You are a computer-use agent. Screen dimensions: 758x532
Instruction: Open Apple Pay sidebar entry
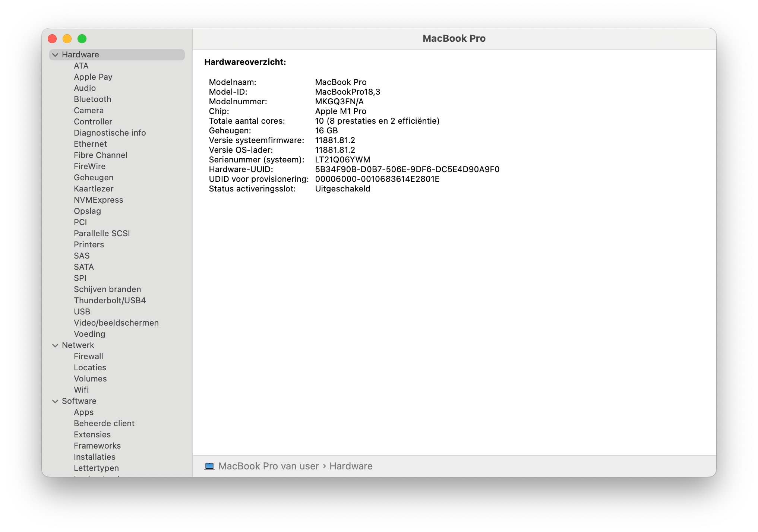click(x=93, y=77)
